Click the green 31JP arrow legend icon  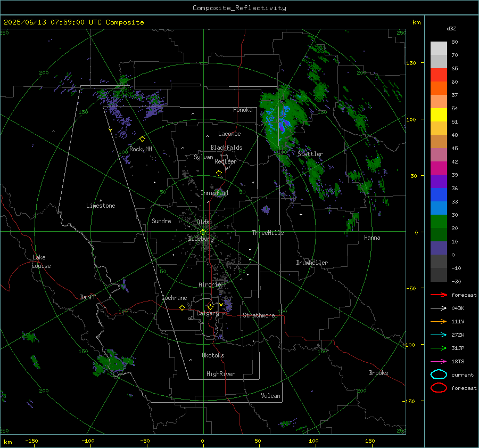(x=439, y=348)
